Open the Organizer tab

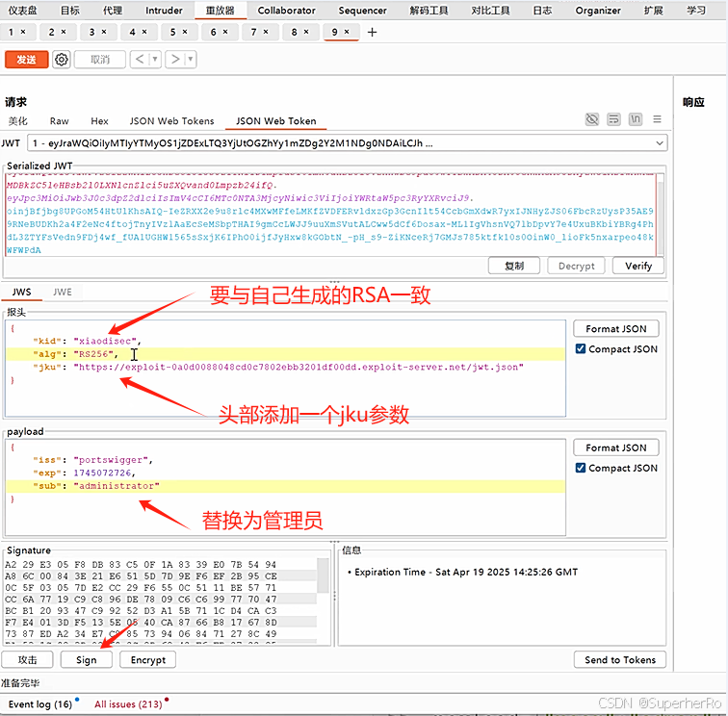coord(598,11)
